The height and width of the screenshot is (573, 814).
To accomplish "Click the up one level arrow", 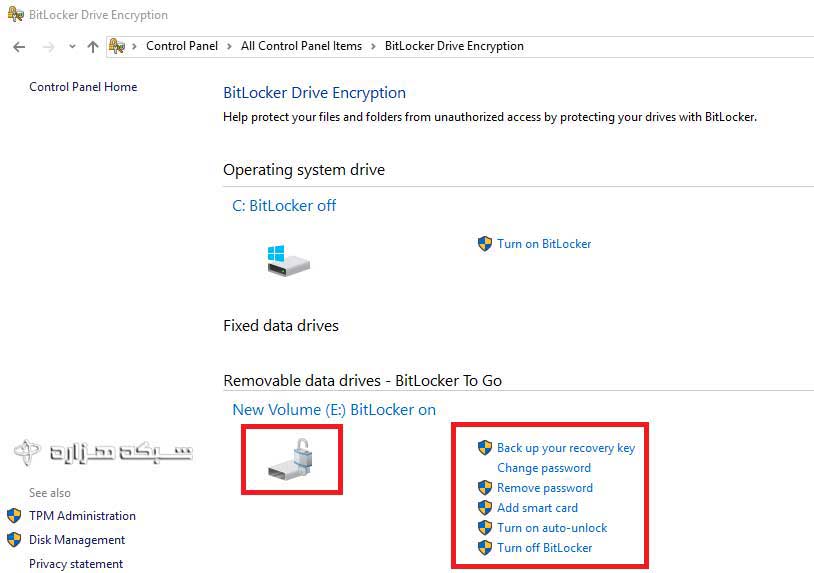I will pyautogui.click(x=93, y=46).
